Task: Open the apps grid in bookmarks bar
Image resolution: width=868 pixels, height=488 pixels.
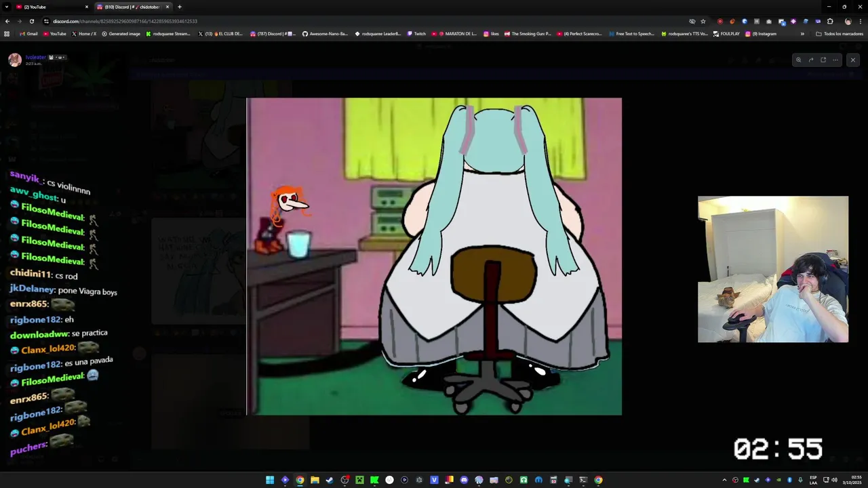Action: click(7, 33)
